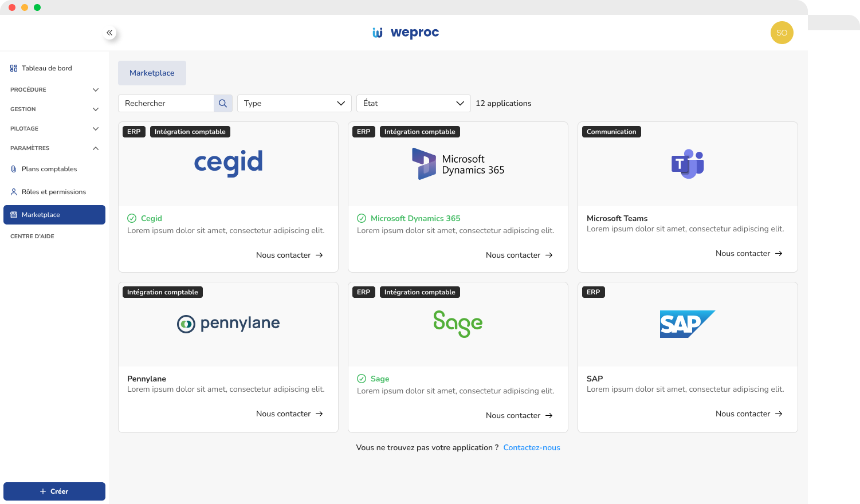Click the SO avatar badge top right
This screenshot has width=860, height=504.
(x=782, y=33)
